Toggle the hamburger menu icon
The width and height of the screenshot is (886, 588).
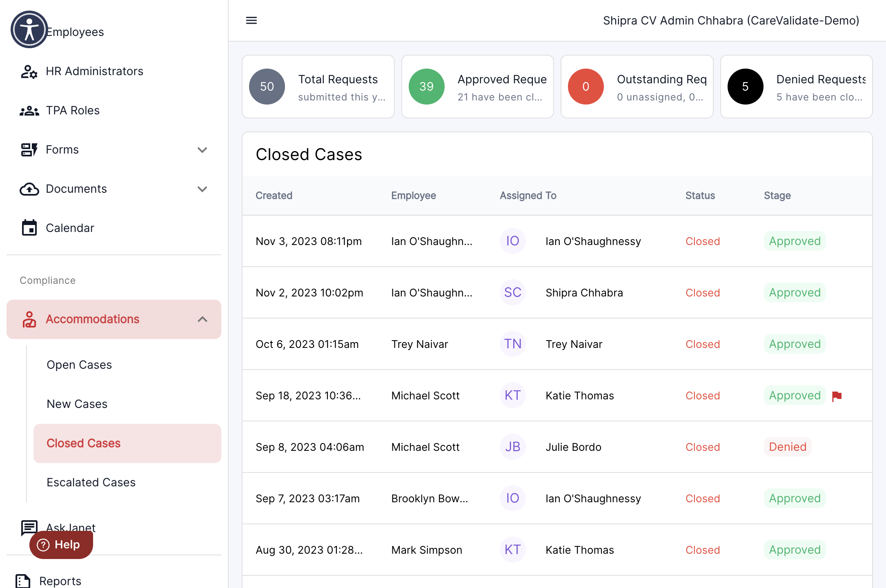[252, 20]
